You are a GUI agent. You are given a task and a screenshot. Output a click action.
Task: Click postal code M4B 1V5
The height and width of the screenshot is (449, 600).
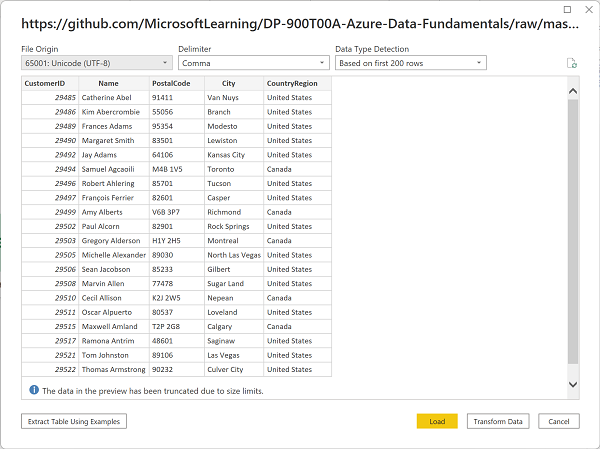pos(177,169)
